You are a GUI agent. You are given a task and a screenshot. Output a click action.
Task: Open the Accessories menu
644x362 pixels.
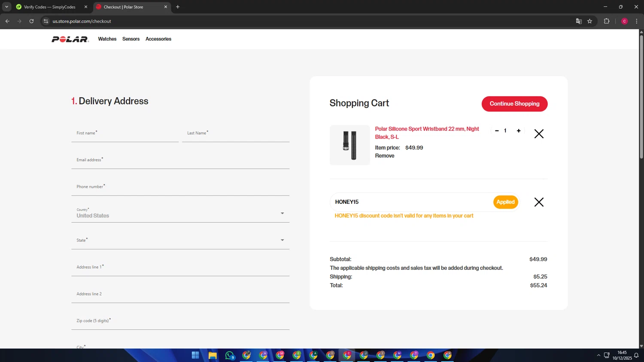[158, 39]
